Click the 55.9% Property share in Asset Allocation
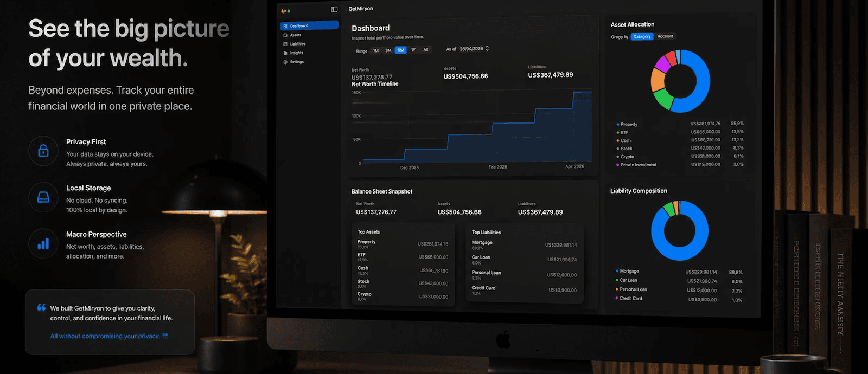The width and height of the screenshot is (868, 374). tap(737, 124)
